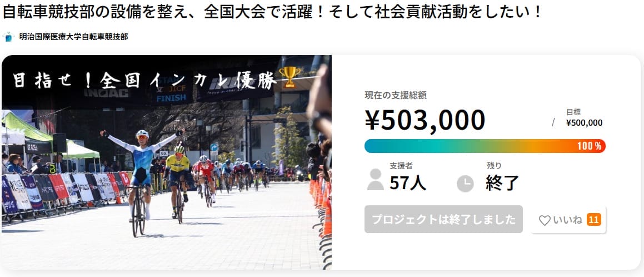The image size is (644, 277).
Task: Click the gold trophy icon on banner
Action: pyautogui.click(x=289, y=77)
